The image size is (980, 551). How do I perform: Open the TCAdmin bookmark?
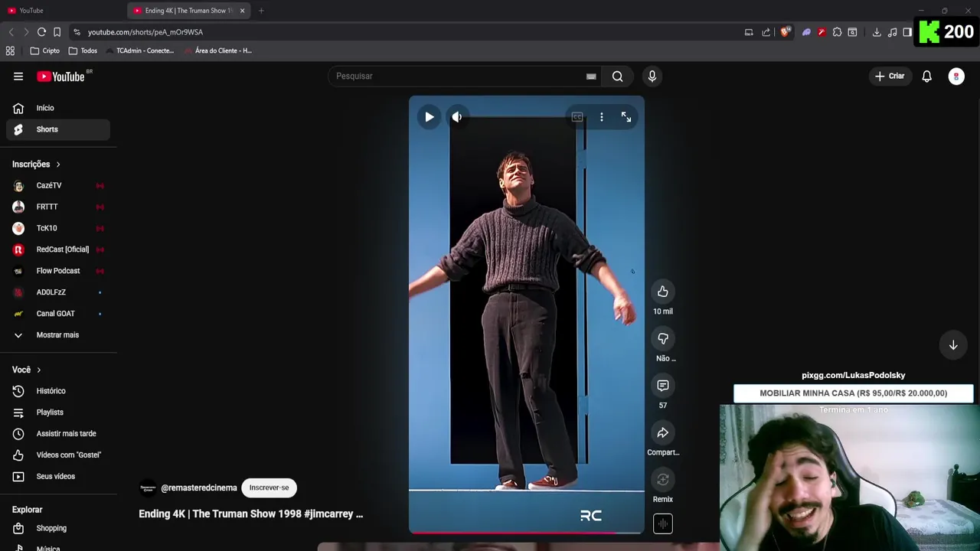point(140,51)
